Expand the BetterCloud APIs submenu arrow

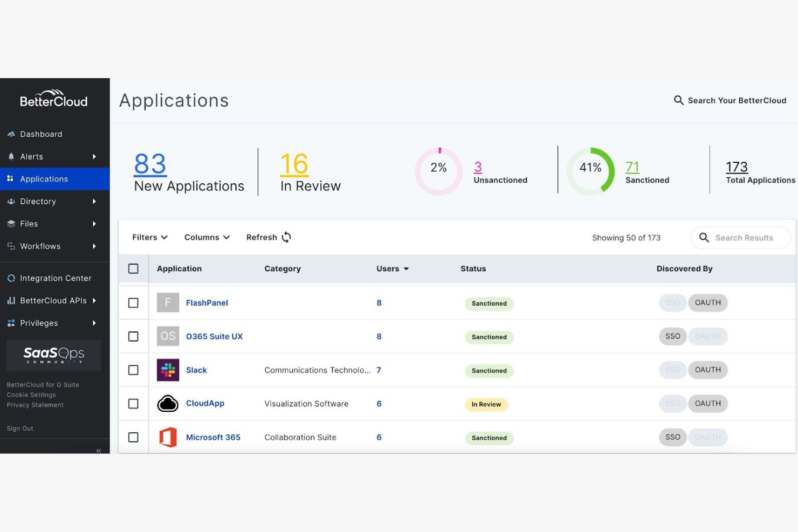94,300
